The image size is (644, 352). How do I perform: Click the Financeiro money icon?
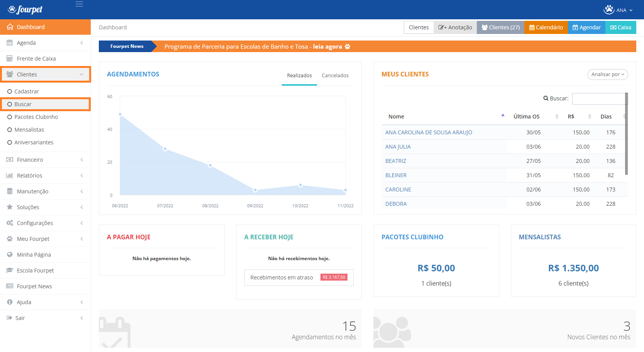pos(10,160)
